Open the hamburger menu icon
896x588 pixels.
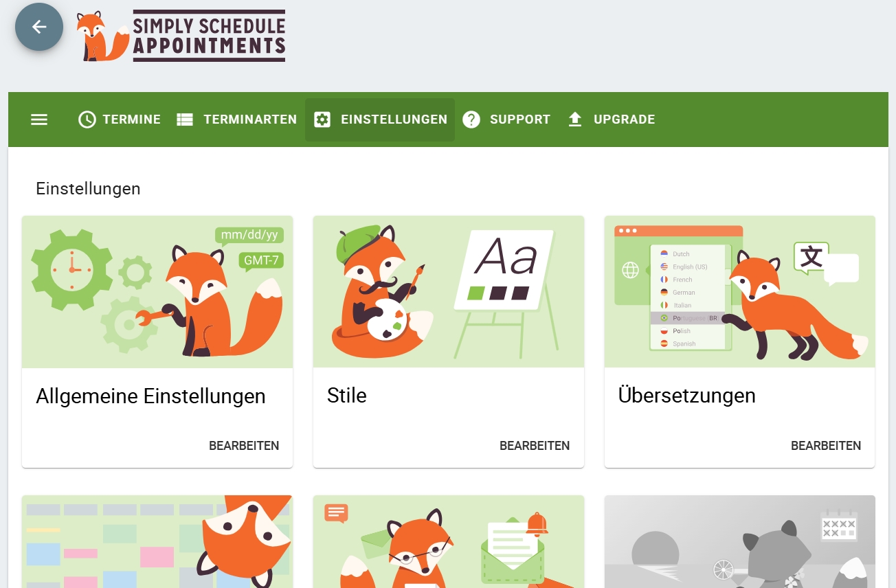point(39,120)
